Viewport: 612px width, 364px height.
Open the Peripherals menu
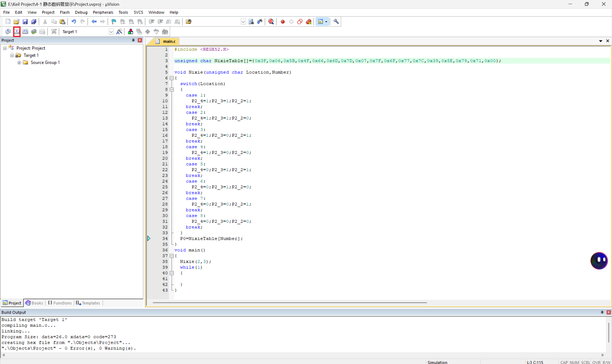click(103, 12)
